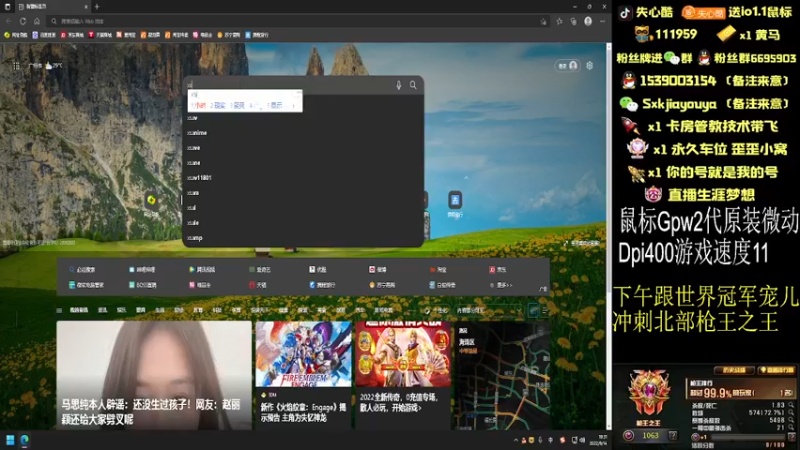This screenshot has height=450, width=800.
Task: Open the browser three-dot settings menu
Action: click(x=603, y=21)
